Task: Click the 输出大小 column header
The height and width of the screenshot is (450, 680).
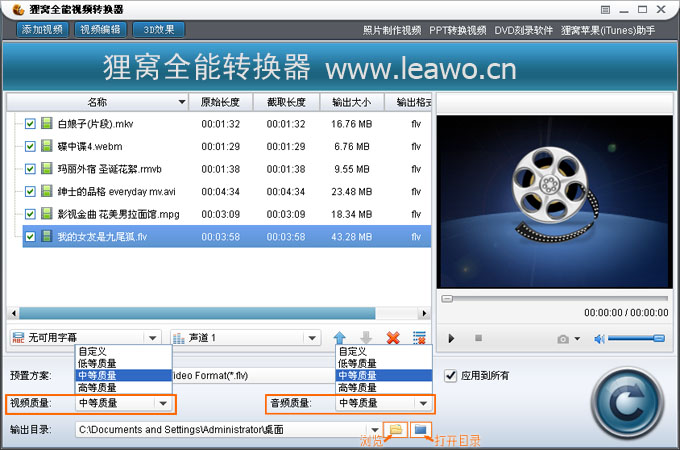Action: click(352, 102)
